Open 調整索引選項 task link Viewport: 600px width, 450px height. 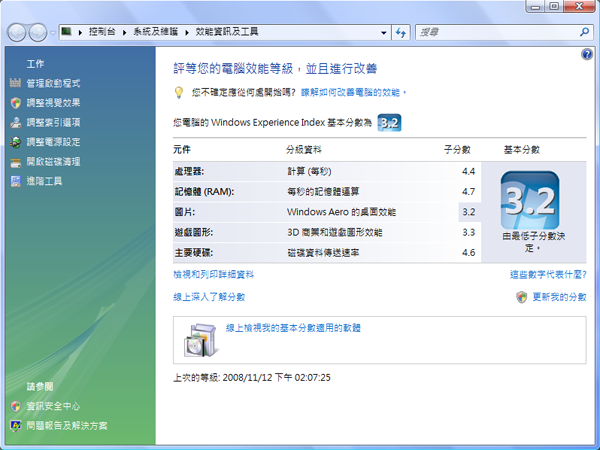[53, 122]
